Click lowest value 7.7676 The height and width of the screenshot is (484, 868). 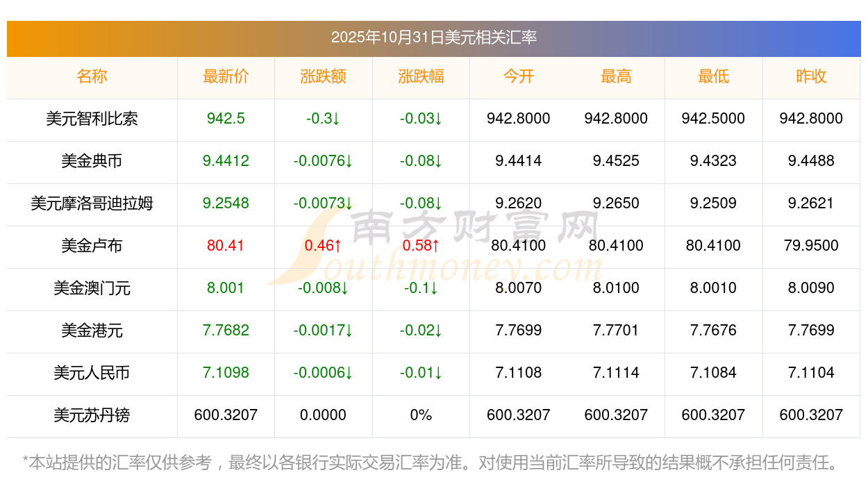(713, 331)
